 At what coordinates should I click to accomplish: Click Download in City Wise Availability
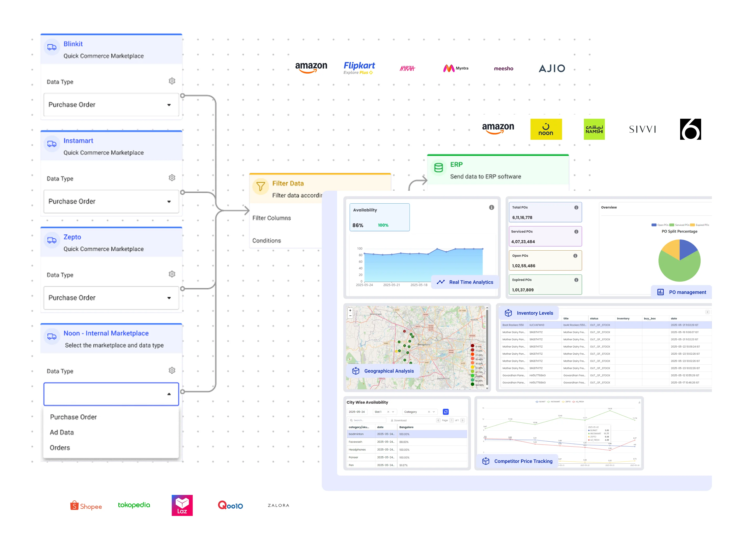[398, 420]
